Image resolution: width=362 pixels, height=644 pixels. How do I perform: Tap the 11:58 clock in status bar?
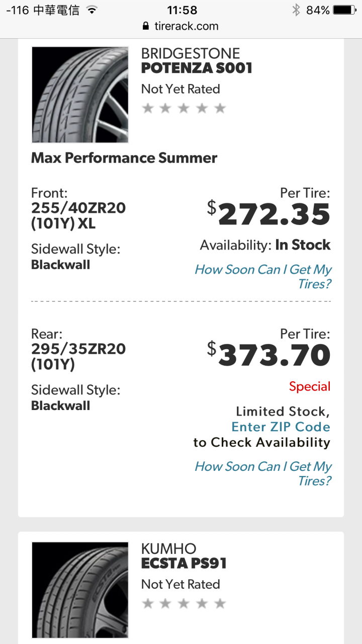click(x=181, y=10)
